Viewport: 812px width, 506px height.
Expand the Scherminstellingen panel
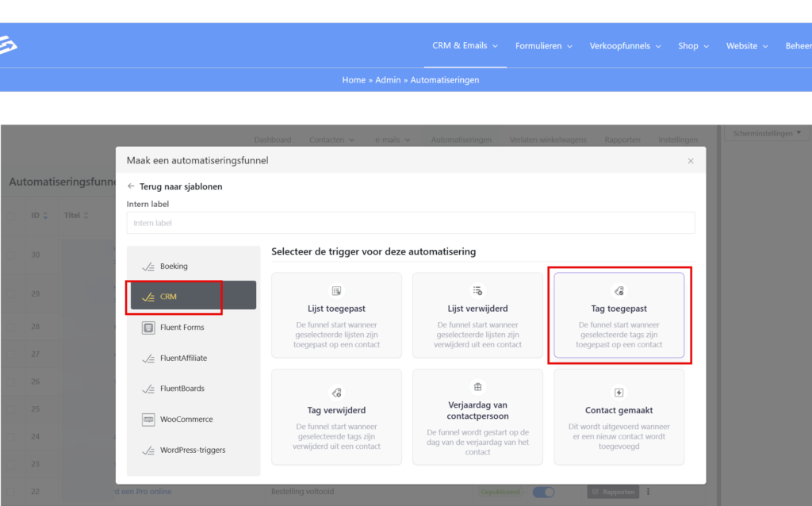[x=767, y=133]
